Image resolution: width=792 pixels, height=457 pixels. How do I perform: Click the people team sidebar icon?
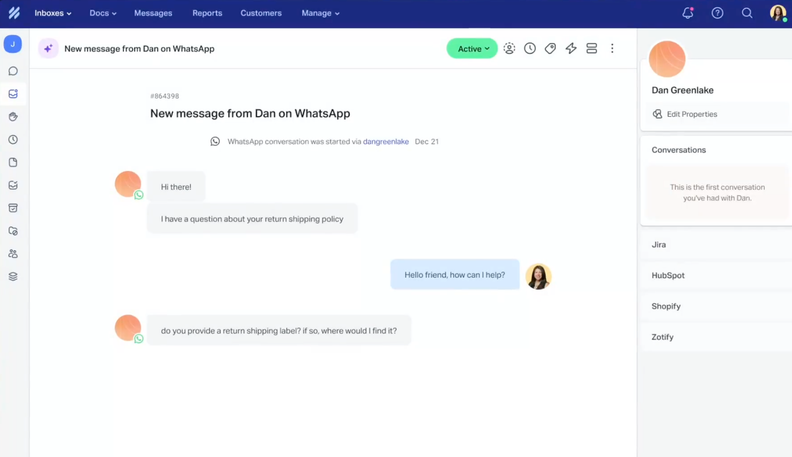tap(13, 253)
